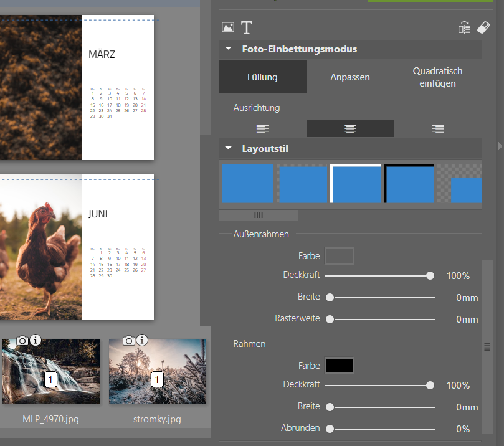Image resolution: width=504 pixels, height=446 pixels.
Task: Set alignment to right
Action: pos(438,129)
